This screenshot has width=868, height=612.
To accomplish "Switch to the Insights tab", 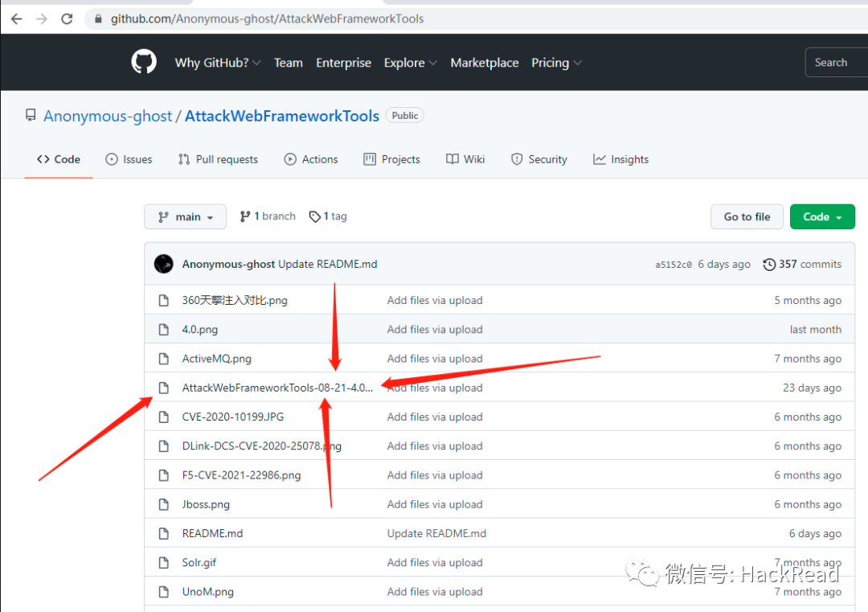I will click(620, 159).
